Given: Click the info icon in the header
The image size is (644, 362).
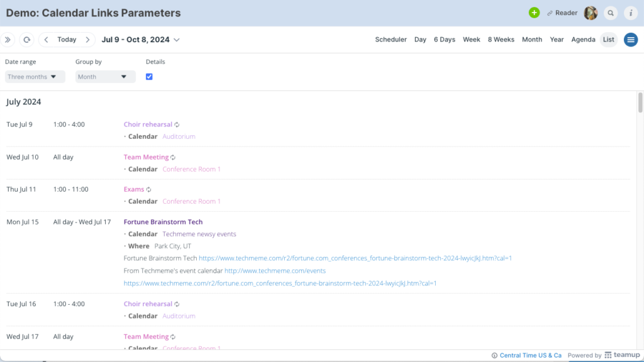Looking at the screenshot, I should (x=631, y=13).
